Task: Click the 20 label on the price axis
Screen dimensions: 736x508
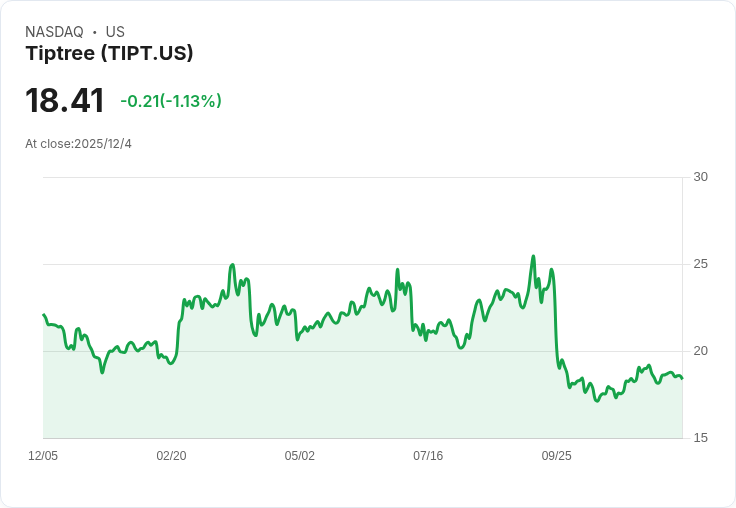Action: pyautogui.click(x=700, y=351)
